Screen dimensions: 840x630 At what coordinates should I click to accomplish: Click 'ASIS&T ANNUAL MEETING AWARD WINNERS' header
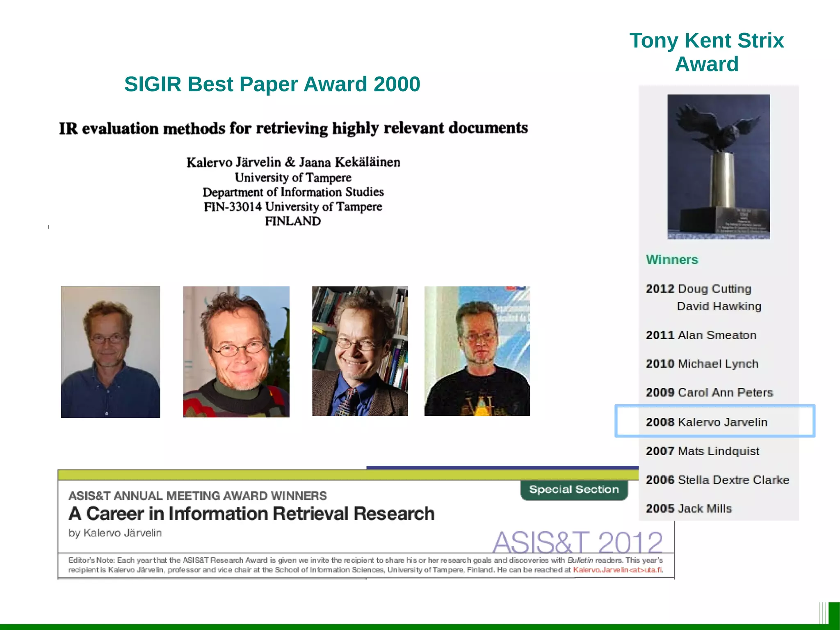pos(198,496)
